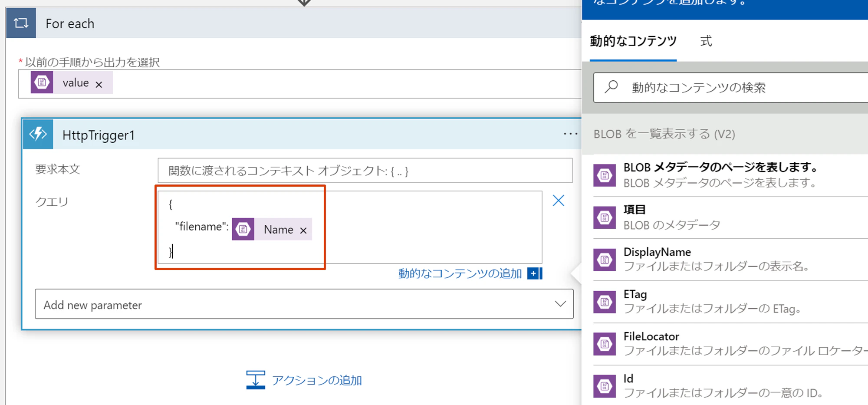Click the plus icon beside 動的なコンテンツの追加
Image resolution: width=868 pixels, height=405 pixels.
click(534, 273)
